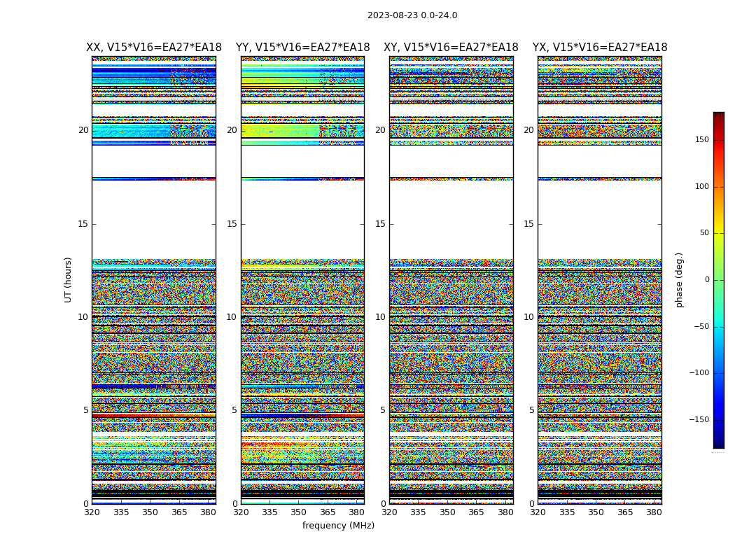Click the XX phase spectrogram panel
Image resolution: width=735 pixels, height=560 pixels.
(154, 280)
